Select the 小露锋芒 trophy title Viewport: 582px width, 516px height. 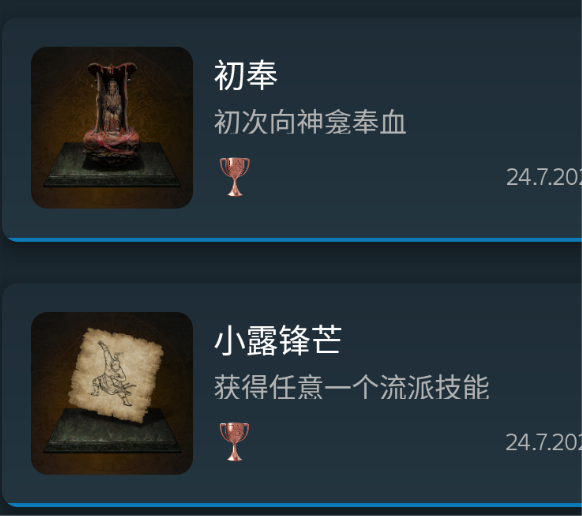(x=278, y=341)
